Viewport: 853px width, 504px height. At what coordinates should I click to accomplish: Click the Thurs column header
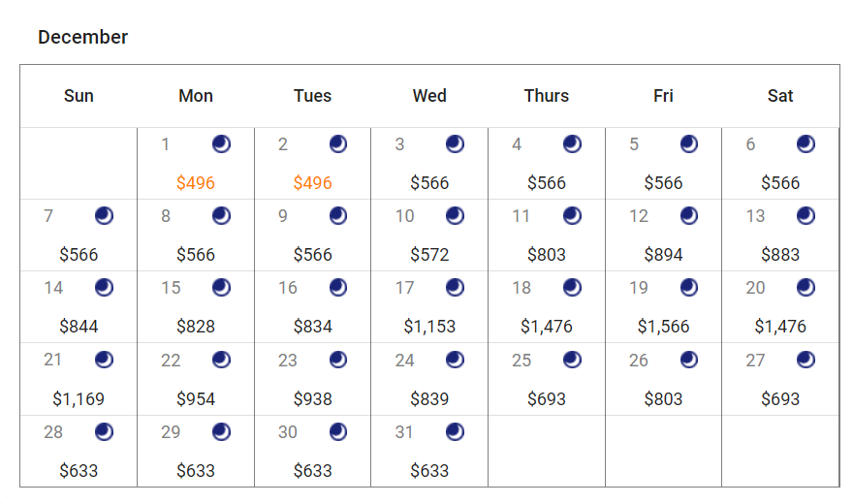pos(547,96)
